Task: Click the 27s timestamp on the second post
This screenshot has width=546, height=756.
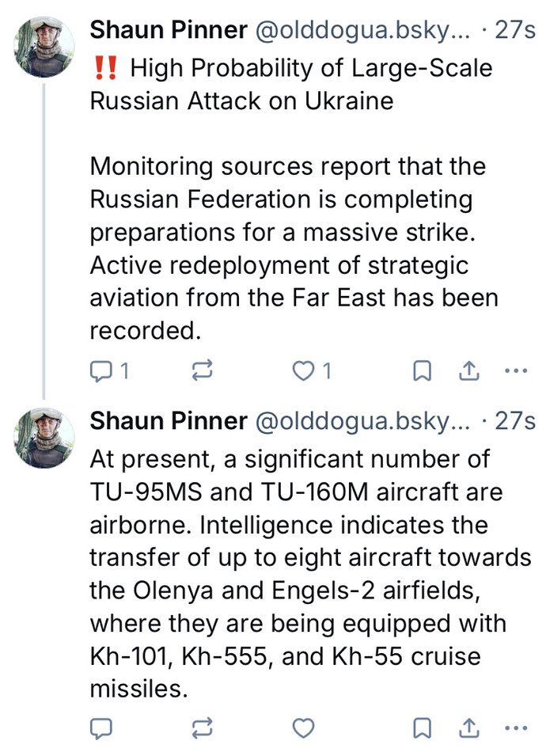Action: pyautogui.click(x=515, y=421)
